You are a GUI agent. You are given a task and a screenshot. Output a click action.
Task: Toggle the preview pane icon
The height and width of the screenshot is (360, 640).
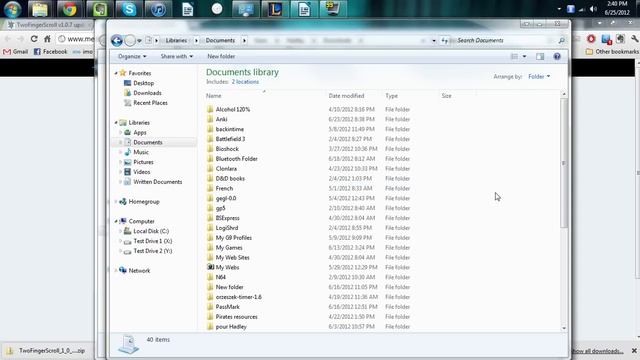tap(540, 56)
